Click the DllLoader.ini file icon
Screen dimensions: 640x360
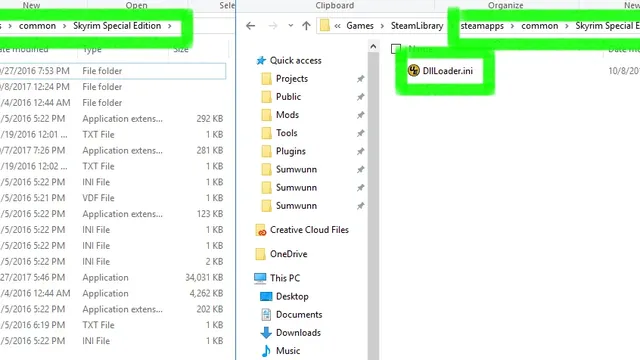click(413, 71)
